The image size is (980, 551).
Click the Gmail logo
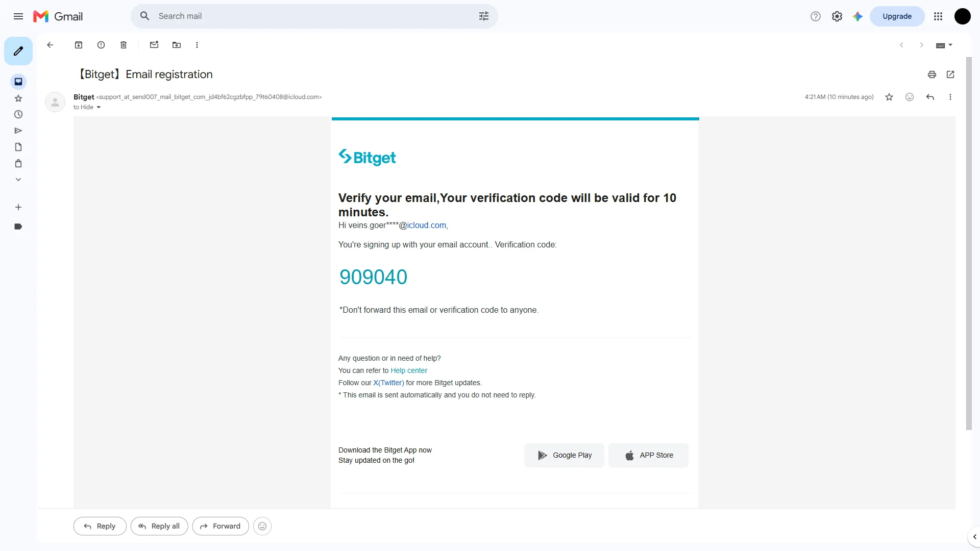[x=58, y=16]
